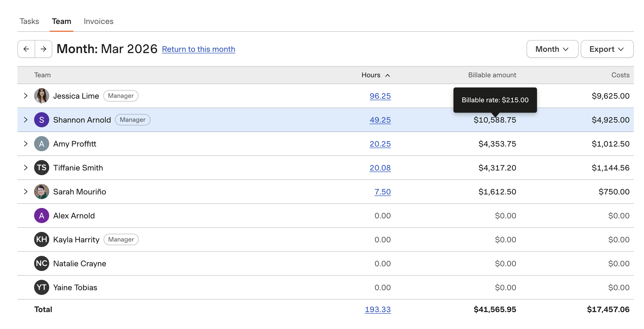Click the Hours sort arrow icon
Screen dimensions: 644x329
tap(388, 75)
